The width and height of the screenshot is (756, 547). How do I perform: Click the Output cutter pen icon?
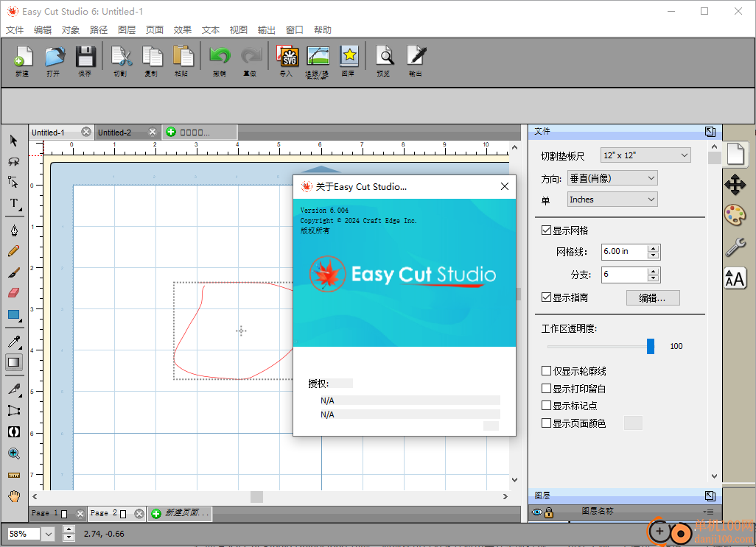tap(416, 57)
